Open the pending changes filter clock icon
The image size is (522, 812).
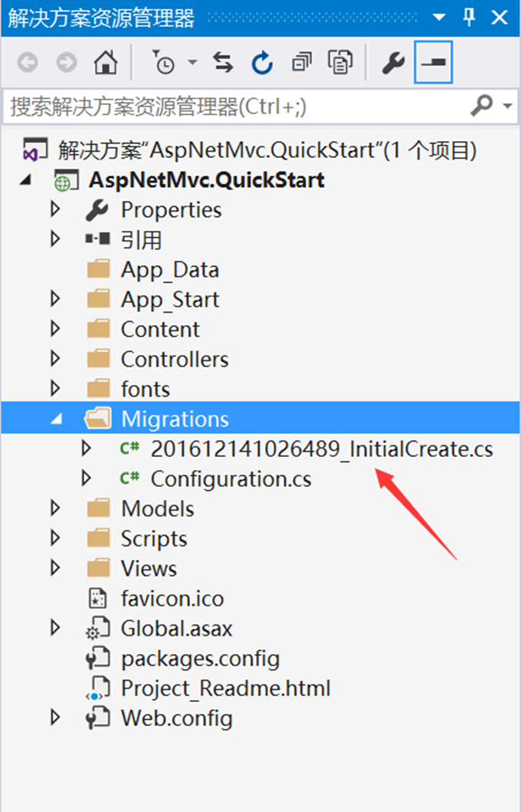164,63
